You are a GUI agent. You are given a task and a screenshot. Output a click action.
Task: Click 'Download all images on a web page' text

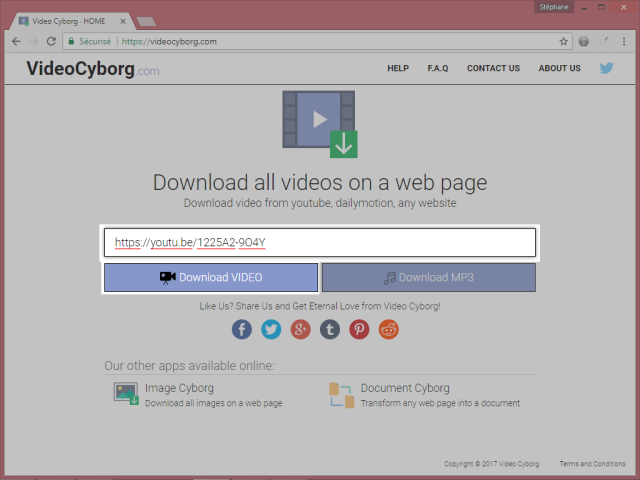tap(213, 403)
